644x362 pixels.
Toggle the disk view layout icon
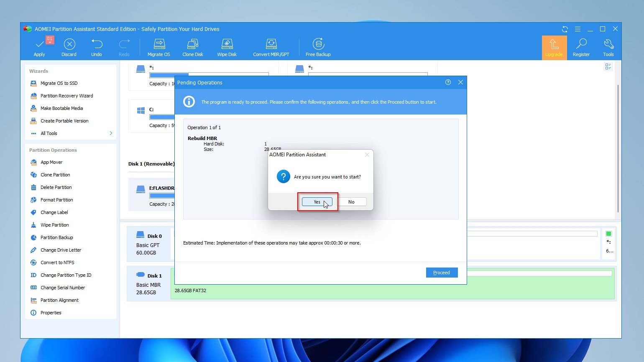click(608, 66)
